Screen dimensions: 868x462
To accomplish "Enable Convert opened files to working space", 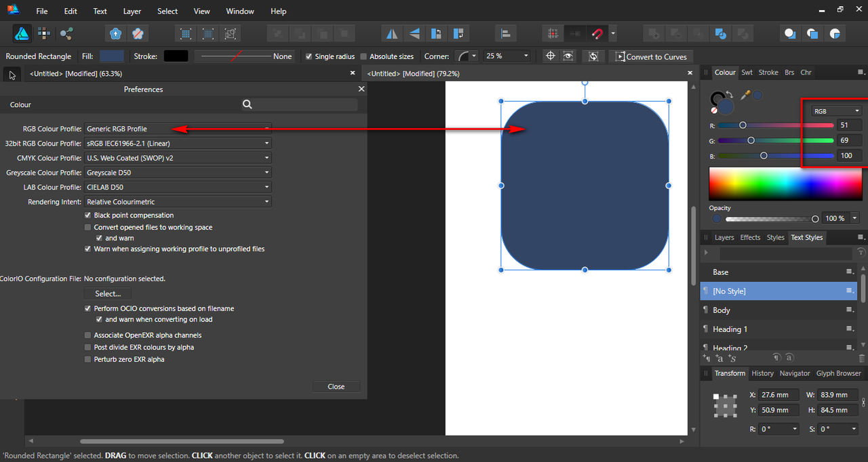I will tap(87, 228).
